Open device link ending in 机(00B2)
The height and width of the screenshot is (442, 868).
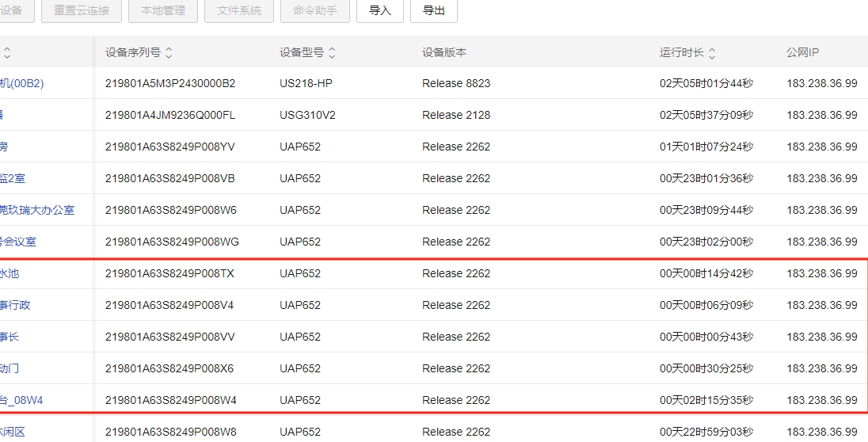[x=21, y=83]
